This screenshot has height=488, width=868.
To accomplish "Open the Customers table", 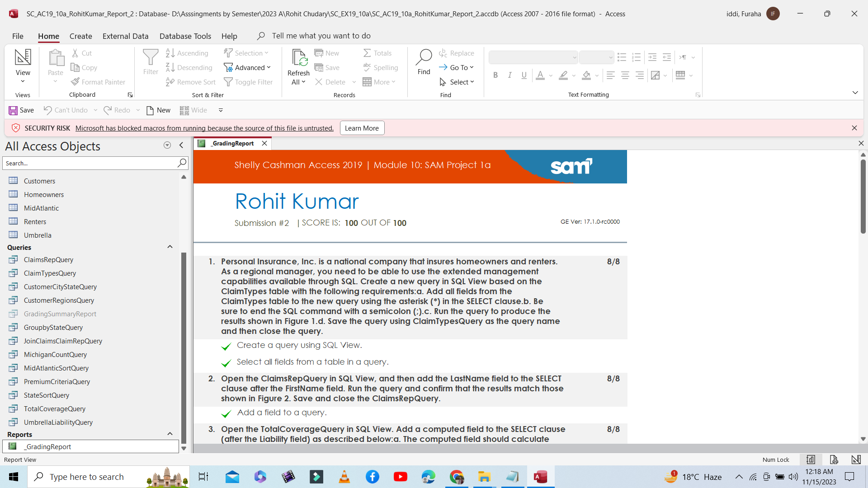I will tap(39, 181).
